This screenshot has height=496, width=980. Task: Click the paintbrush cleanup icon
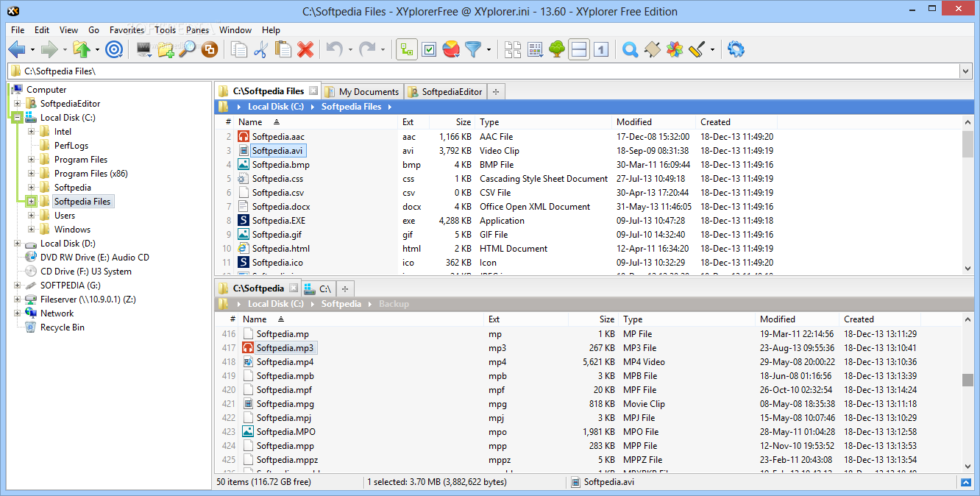[697, 49]
